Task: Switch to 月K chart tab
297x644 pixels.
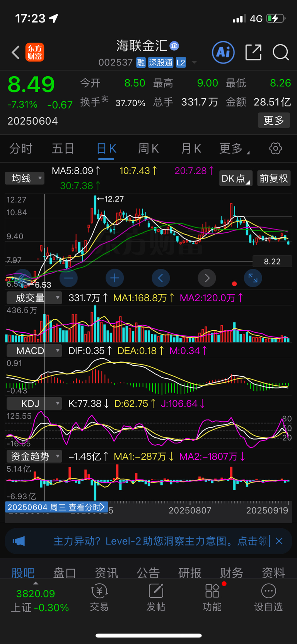Action: (191, 148)
